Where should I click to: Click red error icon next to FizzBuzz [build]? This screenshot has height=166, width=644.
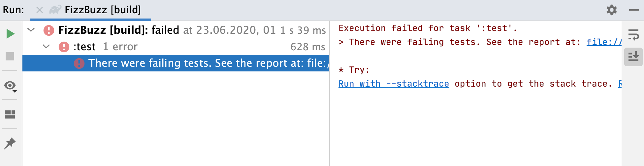[x=49, y=30]
